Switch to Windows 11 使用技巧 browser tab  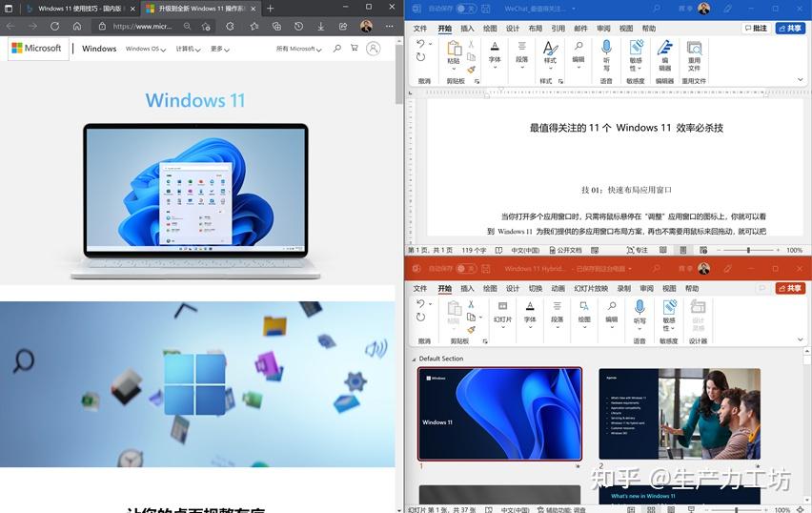[79, 9]
